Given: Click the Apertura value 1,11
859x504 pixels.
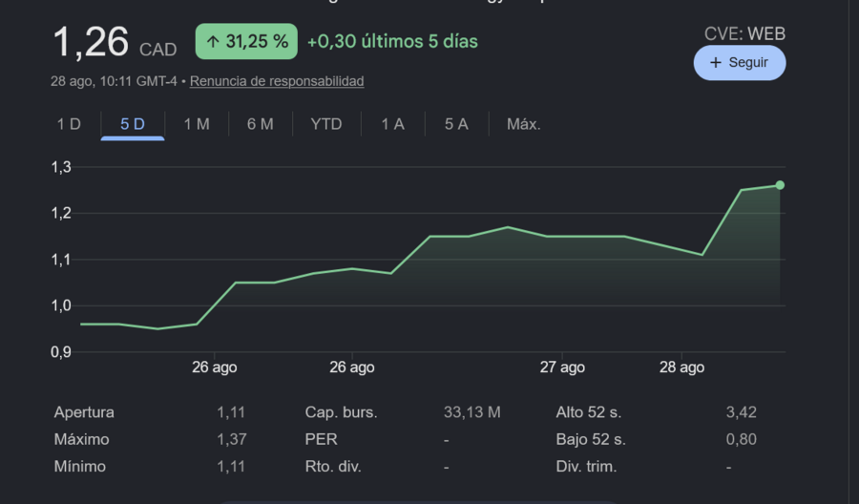Looking at the screenshot, I should tap(231, 412).
